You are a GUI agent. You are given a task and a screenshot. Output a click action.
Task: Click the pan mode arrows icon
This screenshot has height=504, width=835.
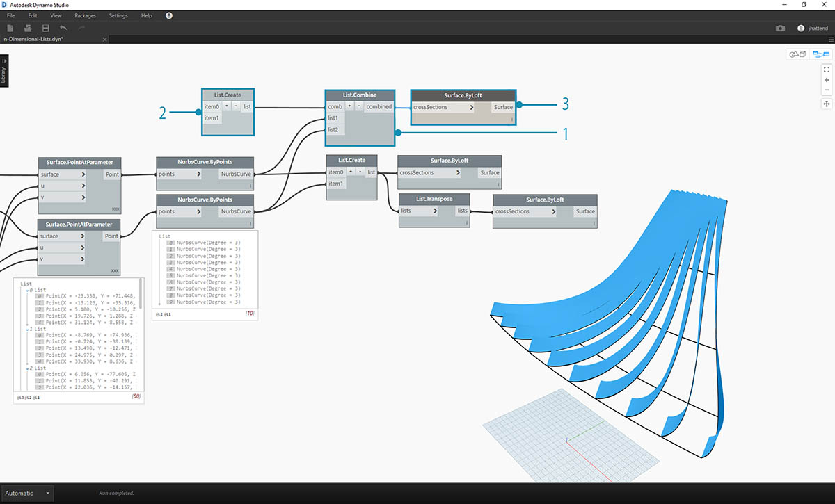click(827, 104)
